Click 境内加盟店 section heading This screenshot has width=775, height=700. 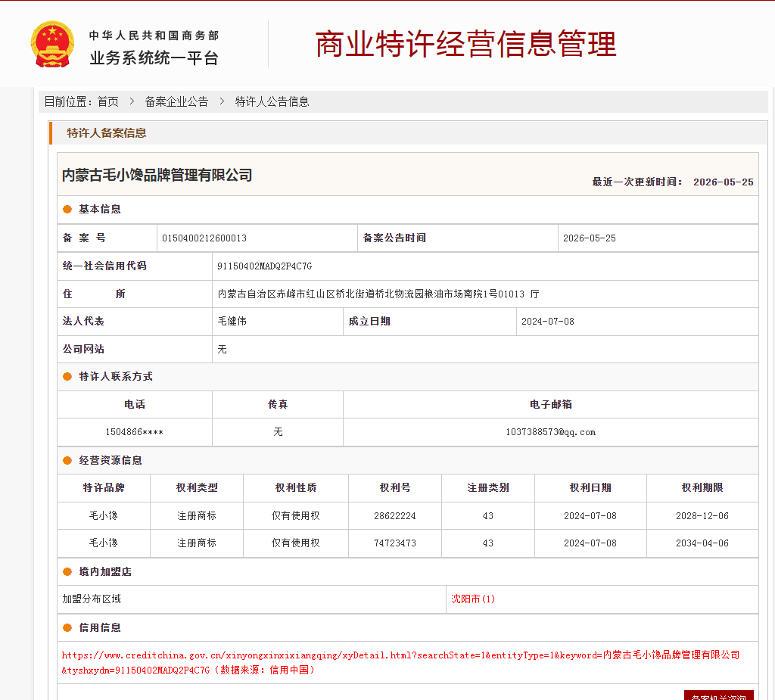105,572
